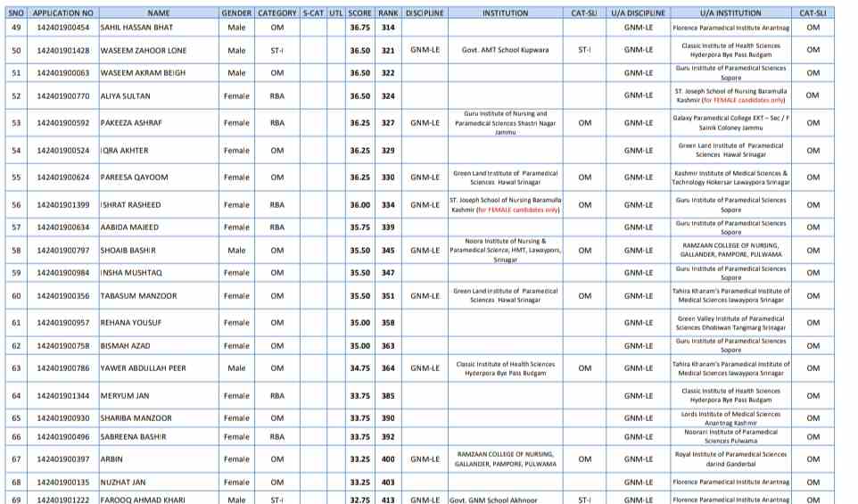Click the APPLICATION NO column header
The width and height of the screenshot is (858, 504).
point(62,13)
